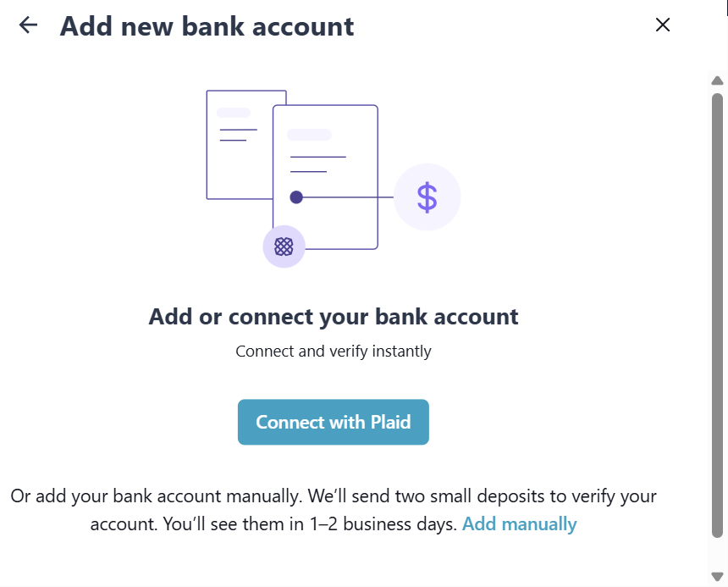This screenshot has height=587, width=728.
Task: Go back using the left arrow
Action: [x=29, y=25]
